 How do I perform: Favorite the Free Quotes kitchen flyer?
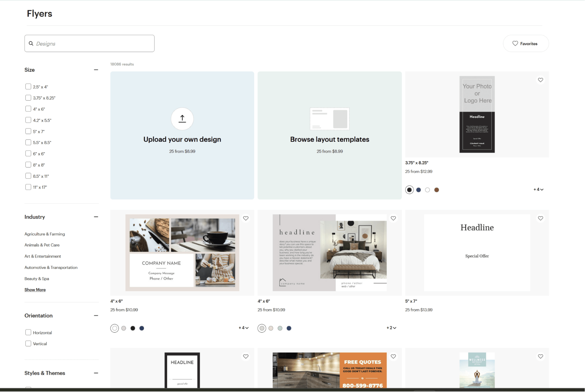(x=393, y=356)
